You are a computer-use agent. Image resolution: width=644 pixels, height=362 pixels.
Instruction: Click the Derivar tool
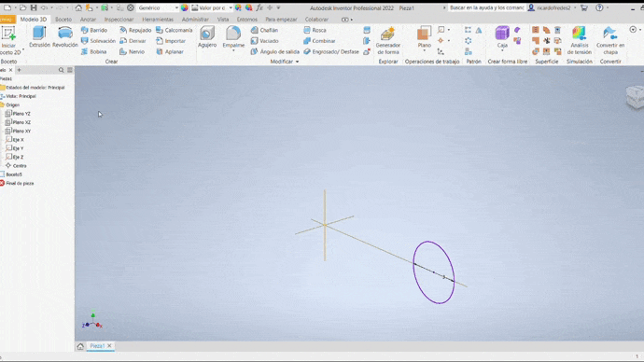click(133, 41)
